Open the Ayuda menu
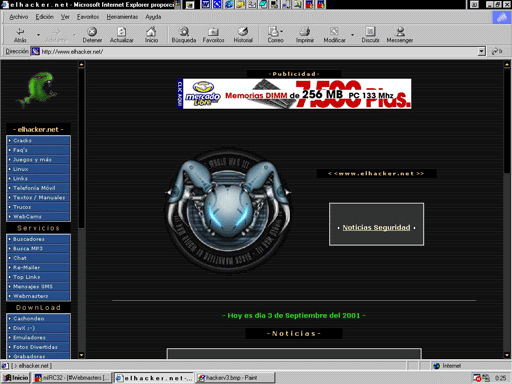The width and height of the screenshot is (512, 384). click(x=153, y=17)
